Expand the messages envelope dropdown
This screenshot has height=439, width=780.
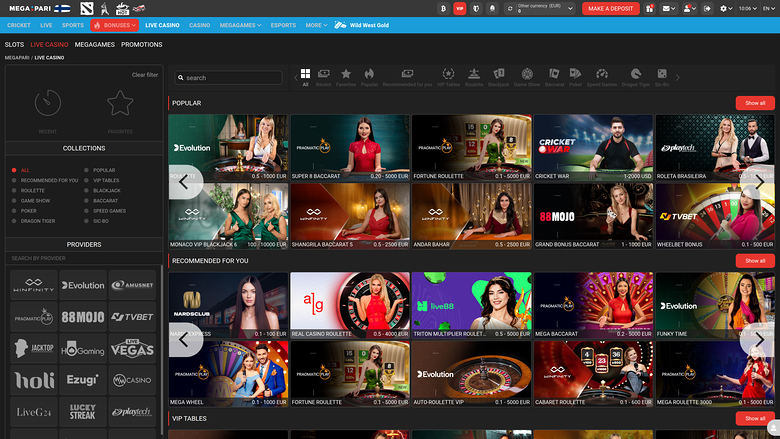669,8
